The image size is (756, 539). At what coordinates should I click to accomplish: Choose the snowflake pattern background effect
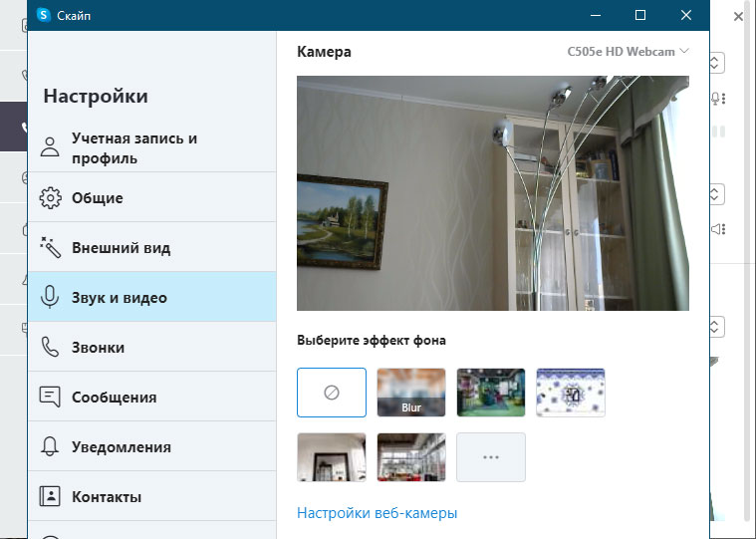[x=571, y=393]
